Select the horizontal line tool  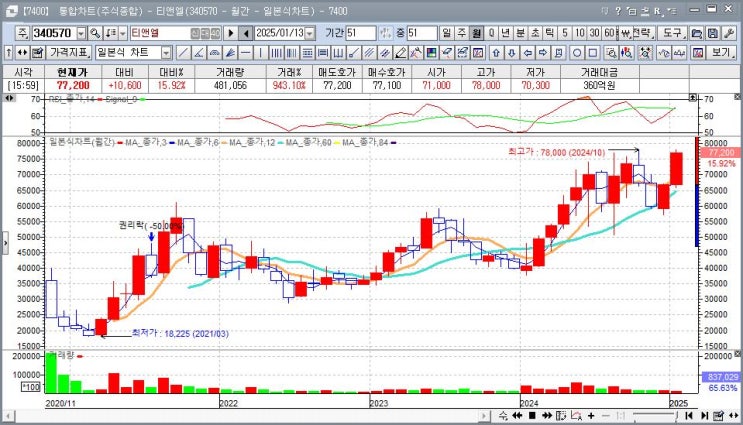pos(245,53)
